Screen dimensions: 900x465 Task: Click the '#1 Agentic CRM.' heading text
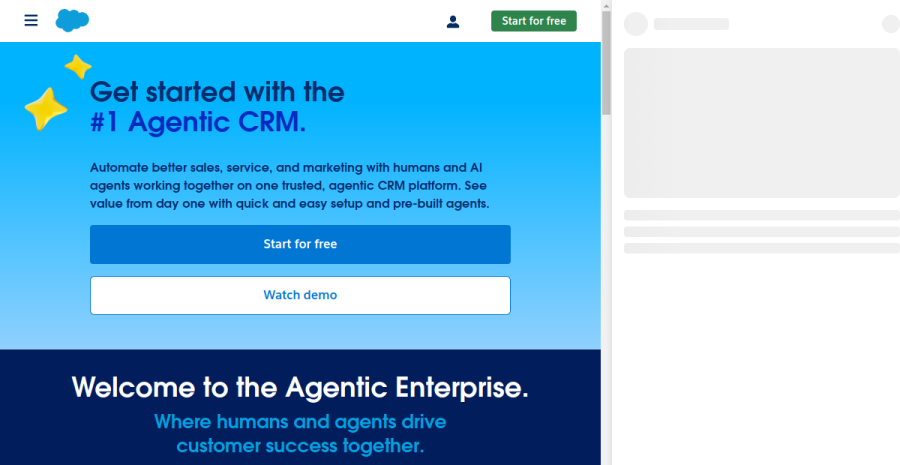pyautogui.click(x=198, y=122)
